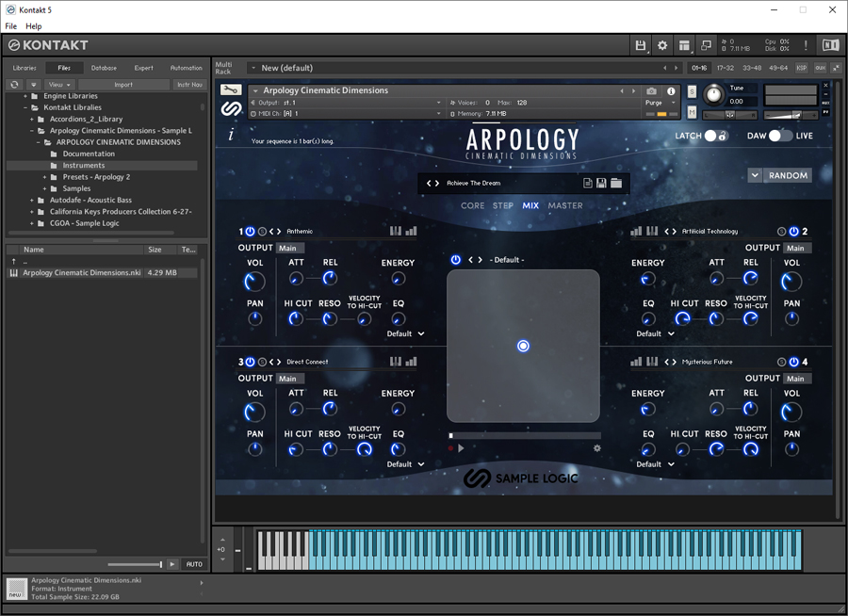The image size is (848, 616).
Task: Click the Instr Nav button
Action: (x=189, y=85)
